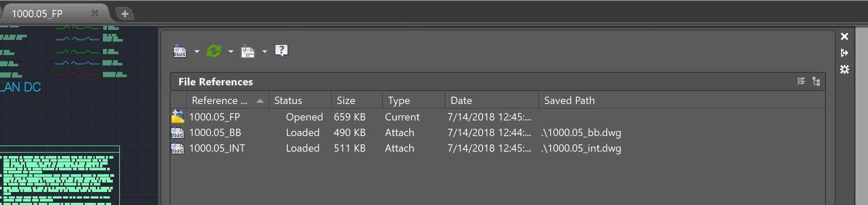This screenshot has height=205, width=868.
Task: Click the 1000.05_BB DWG file icon
Action: click(178, 133)
